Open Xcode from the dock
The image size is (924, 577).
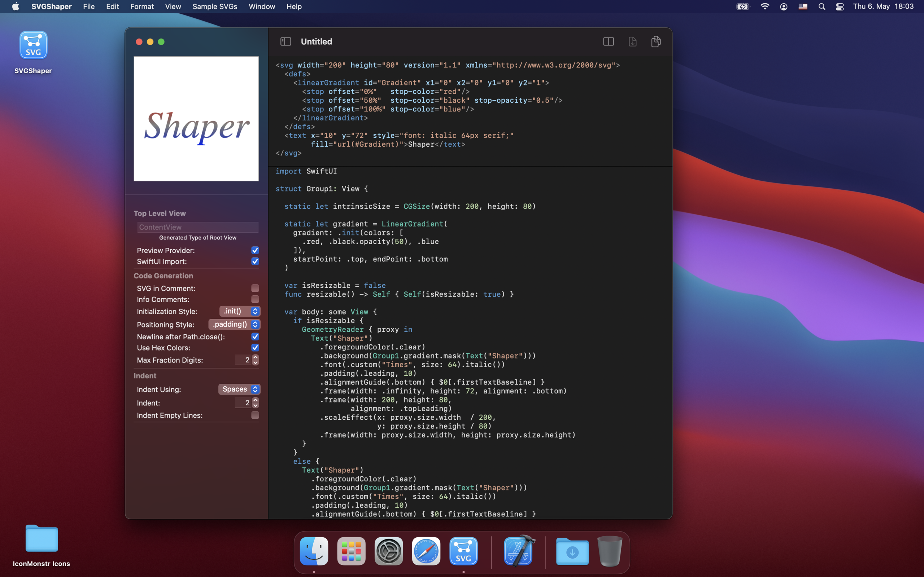519,551
